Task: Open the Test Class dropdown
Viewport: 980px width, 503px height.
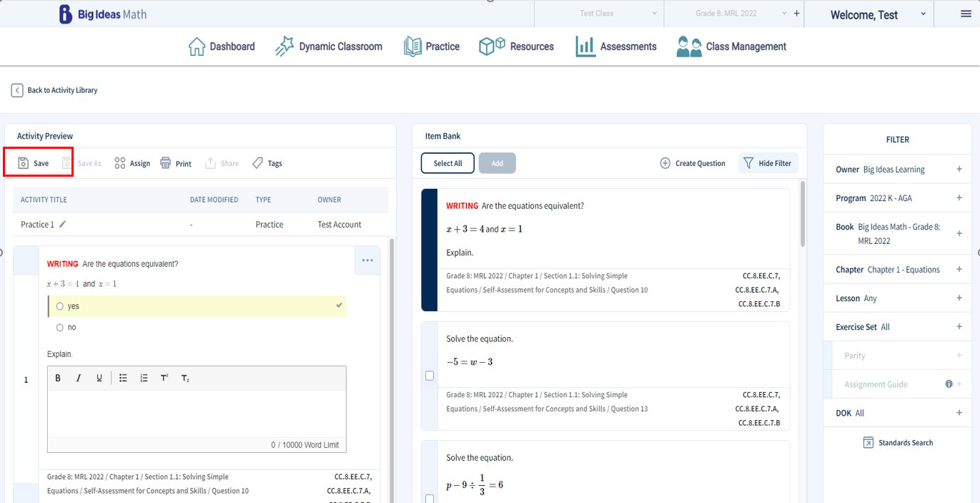Action: [x=598, y=14]
